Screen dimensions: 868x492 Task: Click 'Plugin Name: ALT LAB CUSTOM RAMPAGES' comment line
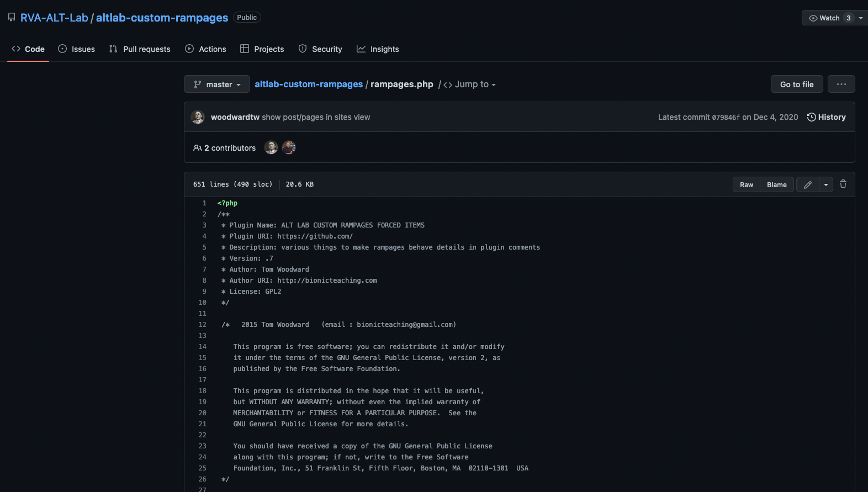click(323, 225)
